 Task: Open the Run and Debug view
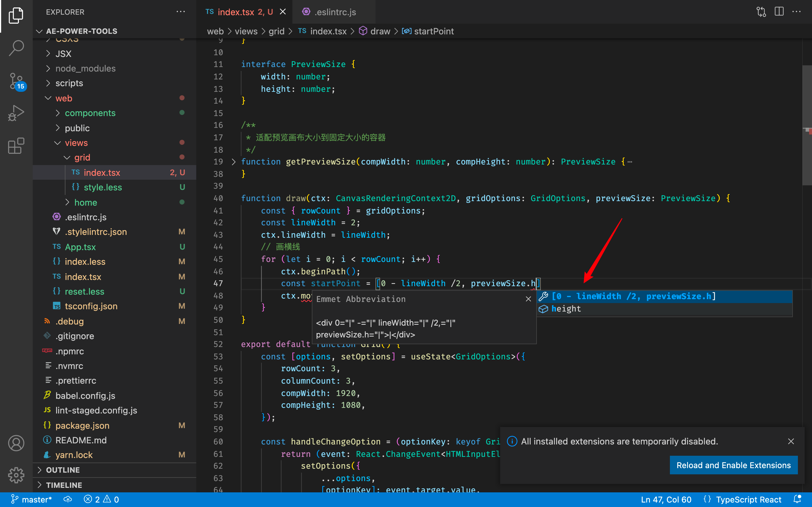tap(16, 113)
